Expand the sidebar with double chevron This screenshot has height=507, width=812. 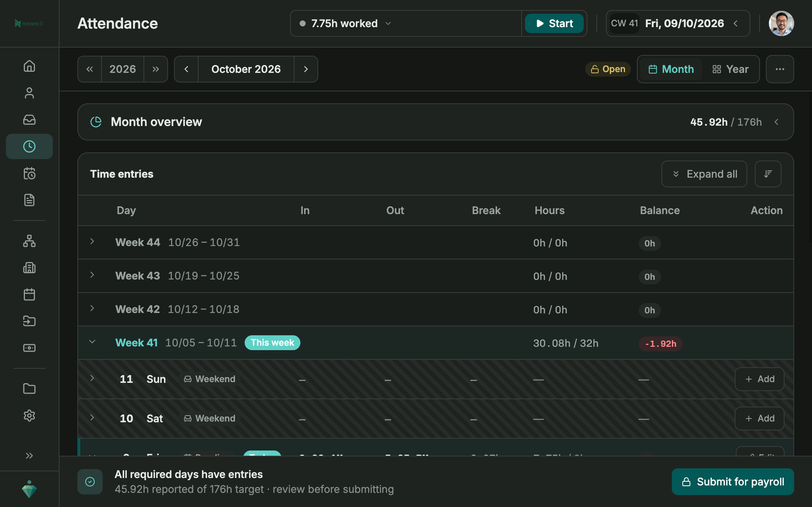[x=29, y=456]
